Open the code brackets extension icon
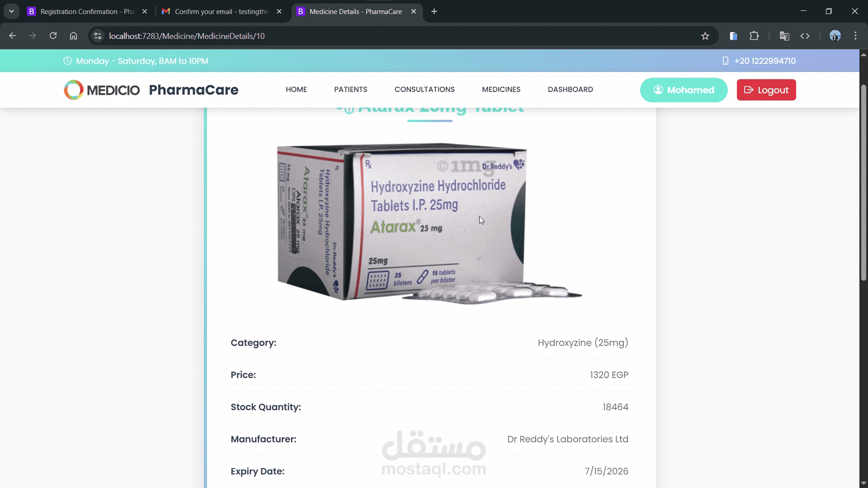Image resolution: width=868 pixels, height=488 pixels. click(x=805, y=36)
